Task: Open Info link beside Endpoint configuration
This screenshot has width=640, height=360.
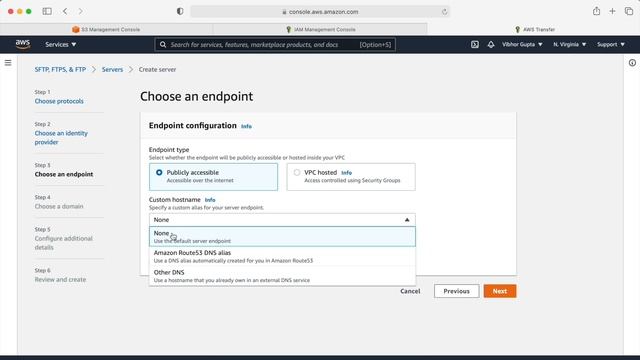Action: 246,127
